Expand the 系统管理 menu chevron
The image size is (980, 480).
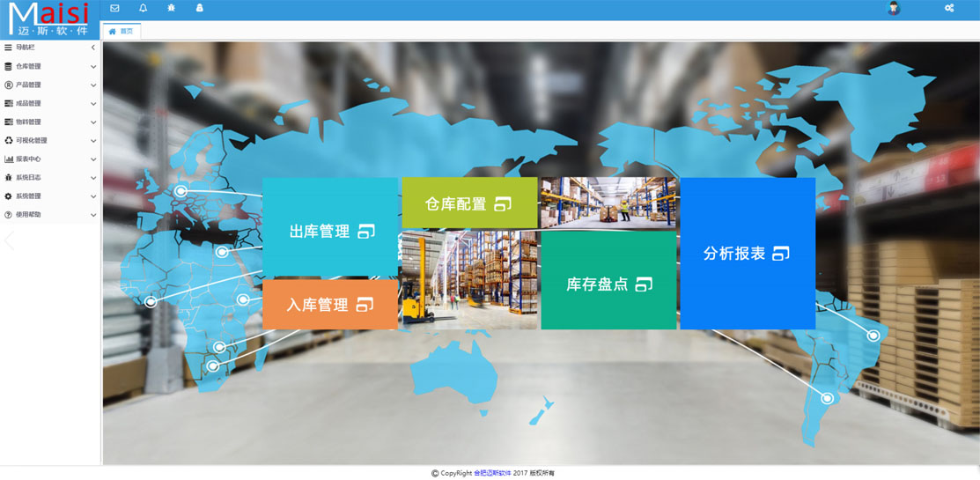(92, 196)
